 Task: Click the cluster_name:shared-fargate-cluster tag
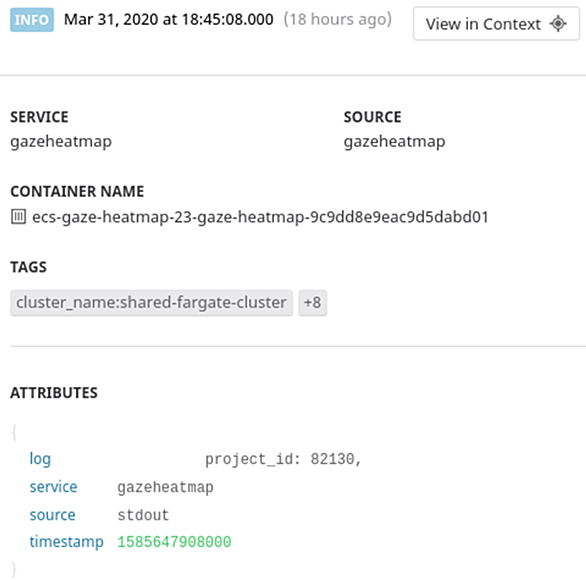click(151, 303)
